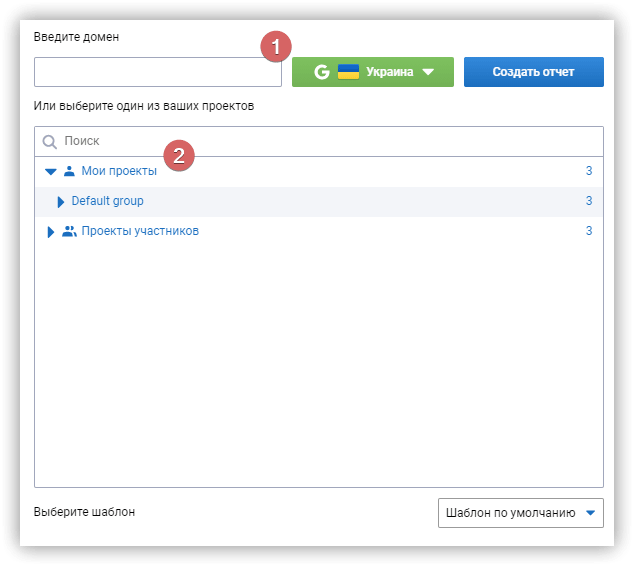The image size is (634, 566).
Task: Click the Или выберите один из ваших проектов text
Action: click(144, 106)
